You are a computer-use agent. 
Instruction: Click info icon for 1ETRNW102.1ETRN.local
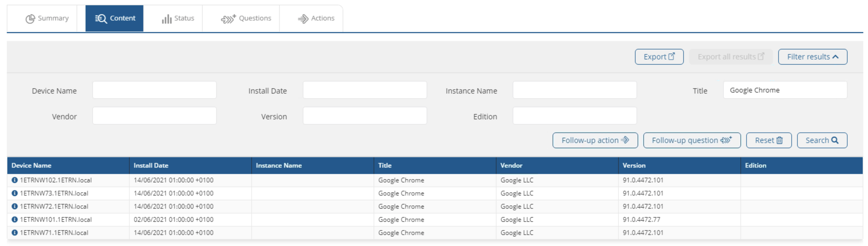(14, 180)
